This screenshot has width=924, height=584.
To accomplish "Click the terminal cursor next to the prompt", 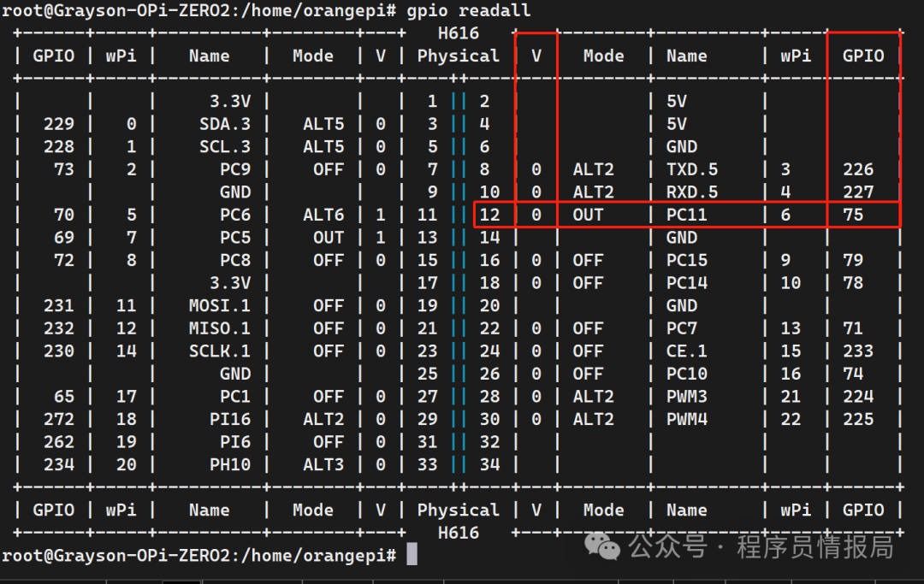I will pos(412,555).
